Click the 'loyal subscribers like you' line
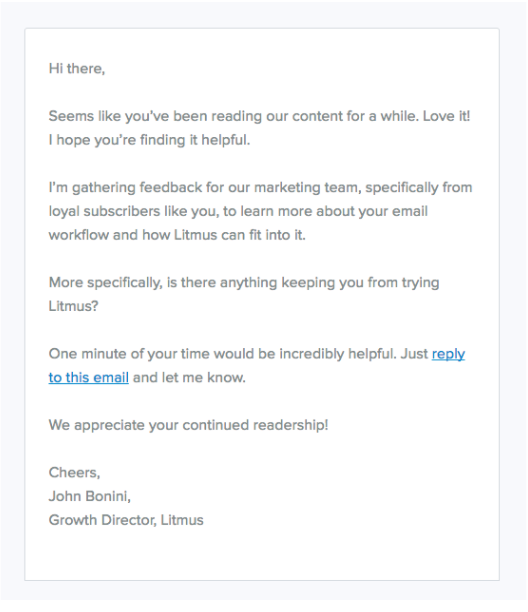Screen dimensions: 528x612 [x=238, y=212]
